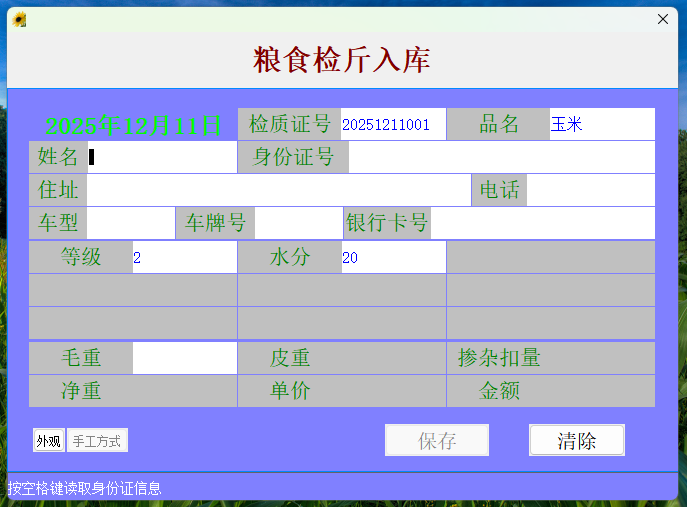Click the 身份证号 input field
The image size is (687, 507).
pyautogui.click(x=502, y=157)
